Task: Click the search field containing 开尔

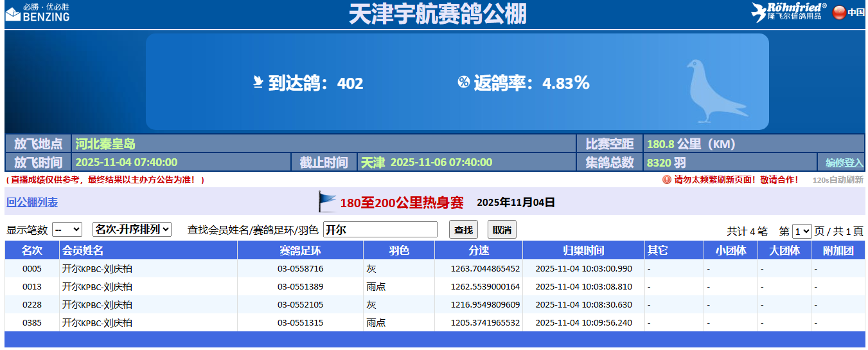Action: (380, 230)
